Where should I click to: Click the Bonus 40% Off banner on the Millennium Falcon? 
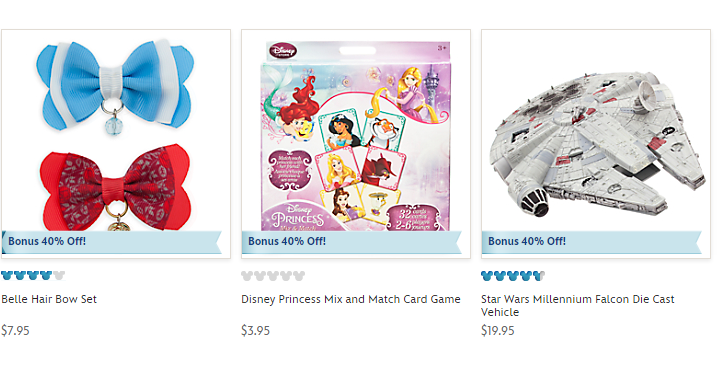(x=592, y=242)
